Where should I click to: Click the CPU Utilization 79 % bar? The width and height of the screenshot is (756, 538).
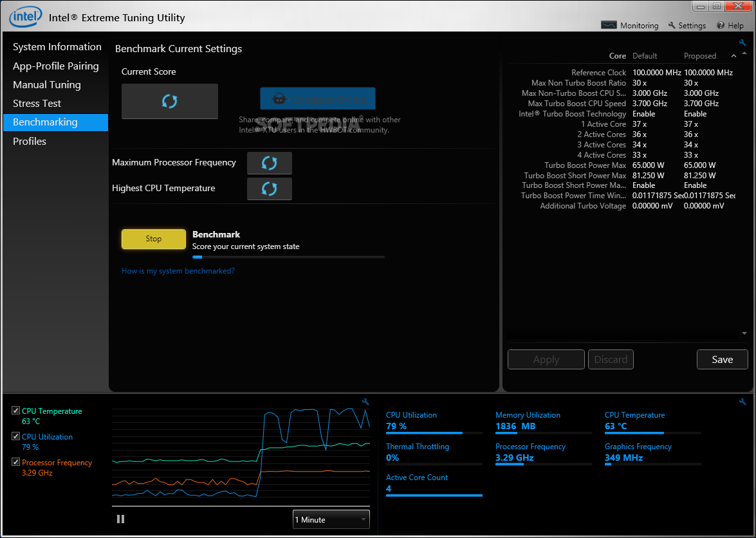434,433
